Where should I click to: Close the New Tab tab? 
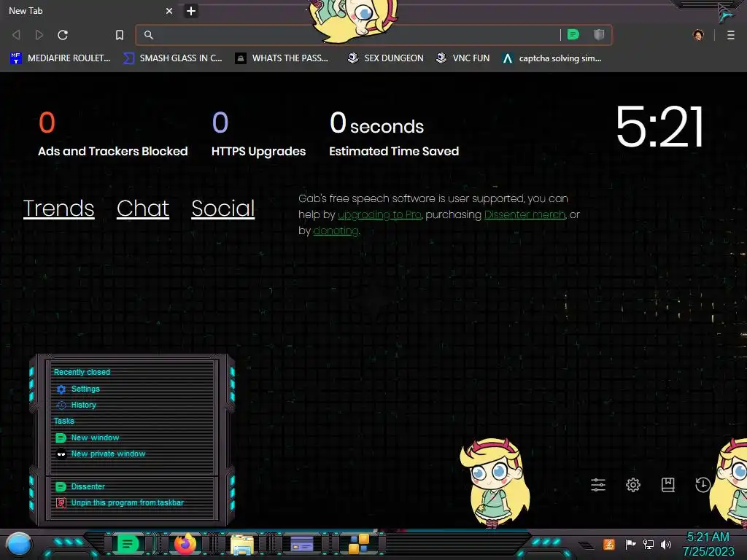pyautogui.click(x=169, y=11)
